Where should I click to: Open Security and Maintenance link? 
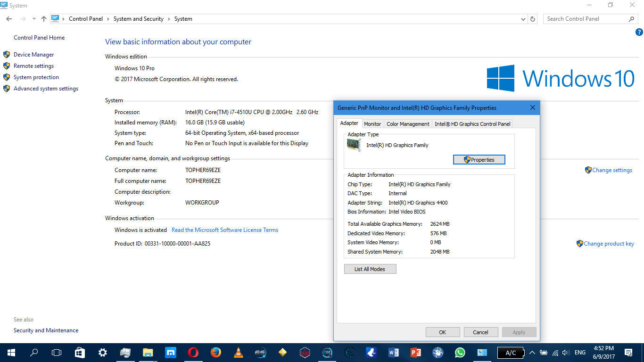point(46,330)
